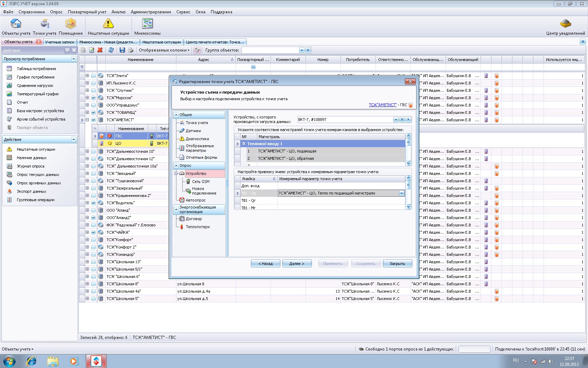This screenshot has height=368, width=588.
Task: Collapse the Просмотр потребления panel section
Action: (73, 59)
